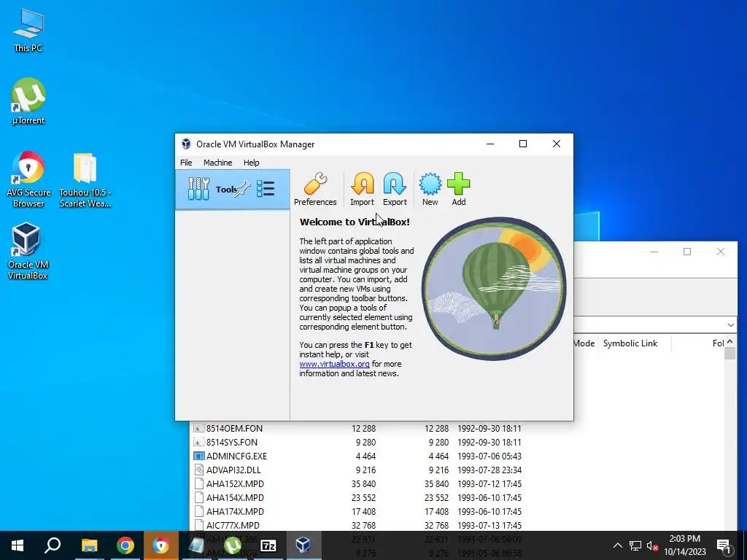This screenshot has height=560, width=747.
Task: Select the AHA152X.MPD file
Action: pyautogui.click(x=235, y=484)
